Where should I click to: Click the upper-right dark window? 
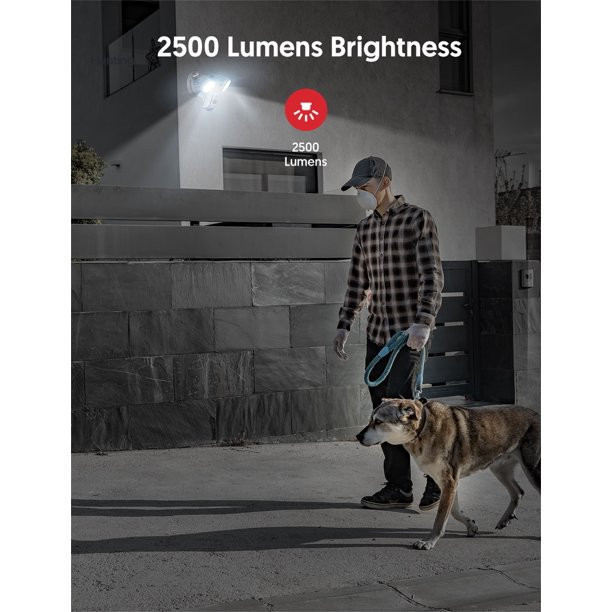pos(455,46)
